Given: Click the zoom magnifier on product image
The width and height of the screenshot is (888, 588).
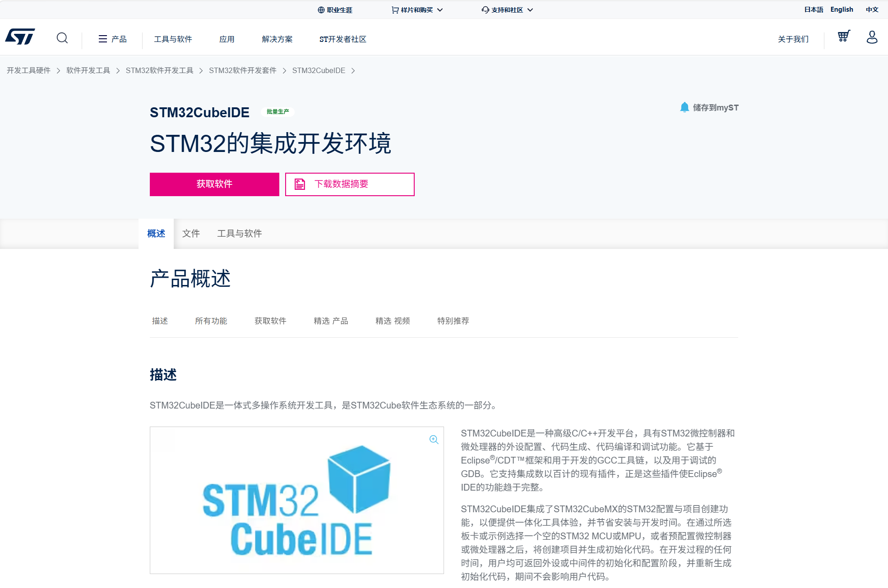Looking at the screenshot, I should (434, 440).
